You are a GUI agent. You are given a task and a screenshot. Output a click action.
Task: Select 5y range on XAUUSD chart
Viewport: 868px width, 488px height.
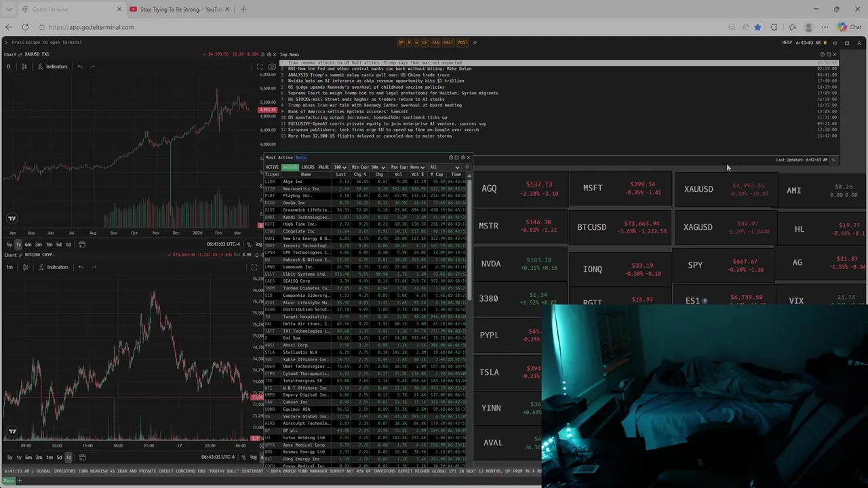pos(9,244)
